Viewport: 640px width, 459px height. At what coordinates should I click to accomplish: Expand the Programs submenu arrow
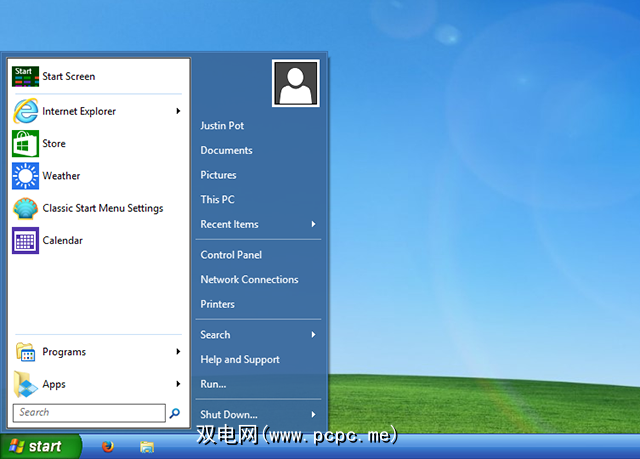coord(178,351)
